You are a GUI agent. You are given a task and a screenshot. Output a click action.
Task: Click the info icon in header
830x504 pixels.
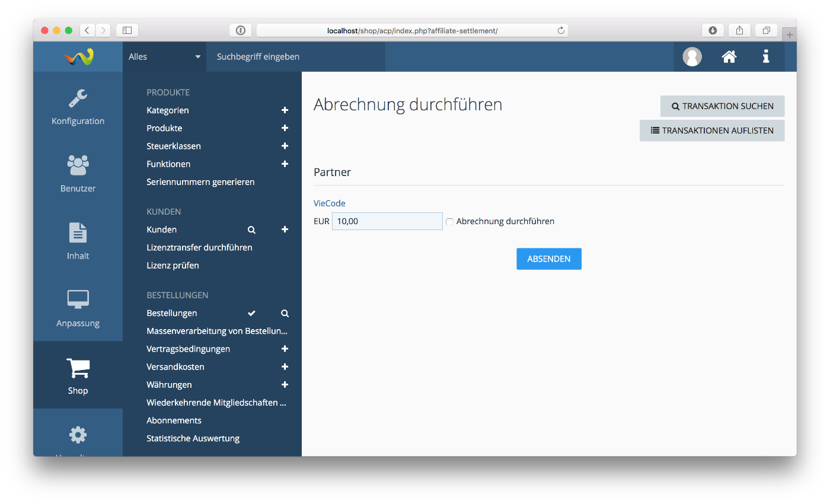(x=766, y=57)
